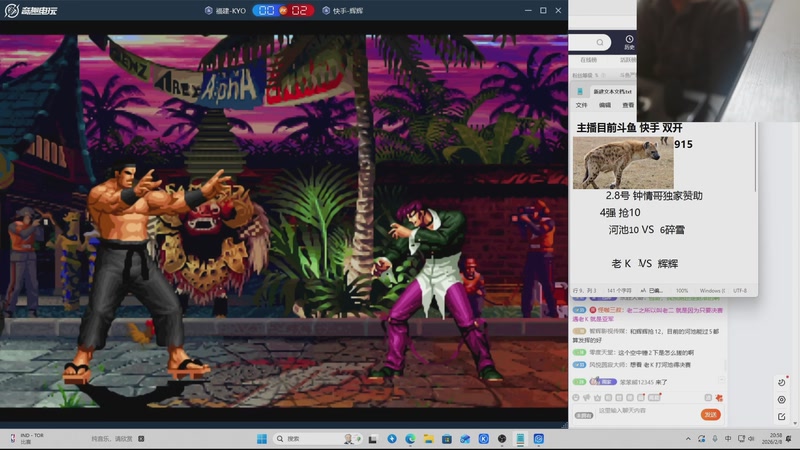
Task: Open emoji picker in chat toolbar
Action: (576, 397)
